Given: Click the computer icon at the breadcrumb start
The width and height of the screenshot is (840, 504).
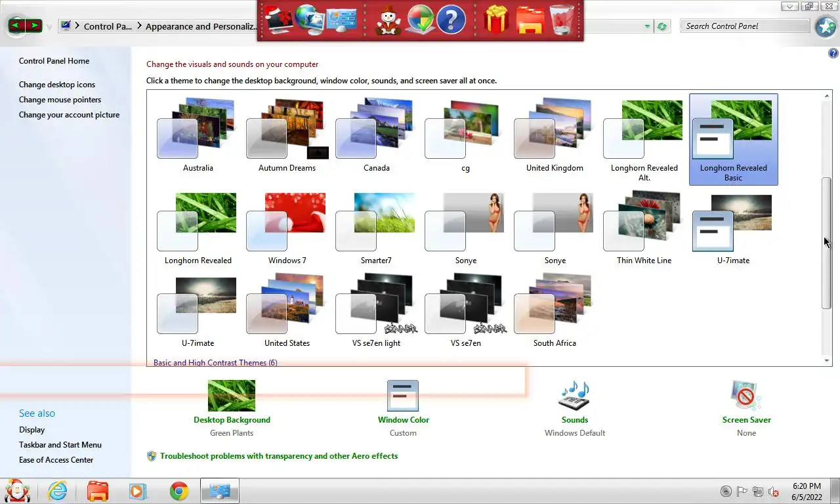Looking at the screenshot, I should (66, 26).
